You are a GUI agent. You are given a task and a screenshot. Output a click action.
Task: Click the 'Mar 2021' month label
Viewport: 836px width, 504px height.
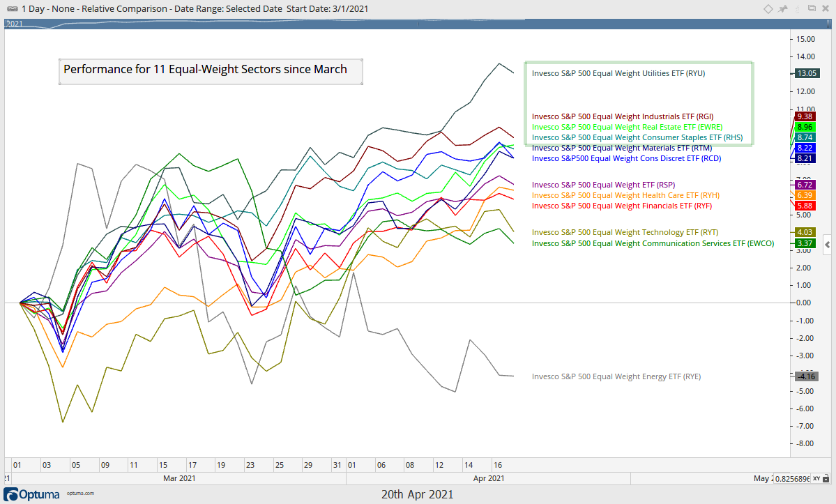pos(179,478)
